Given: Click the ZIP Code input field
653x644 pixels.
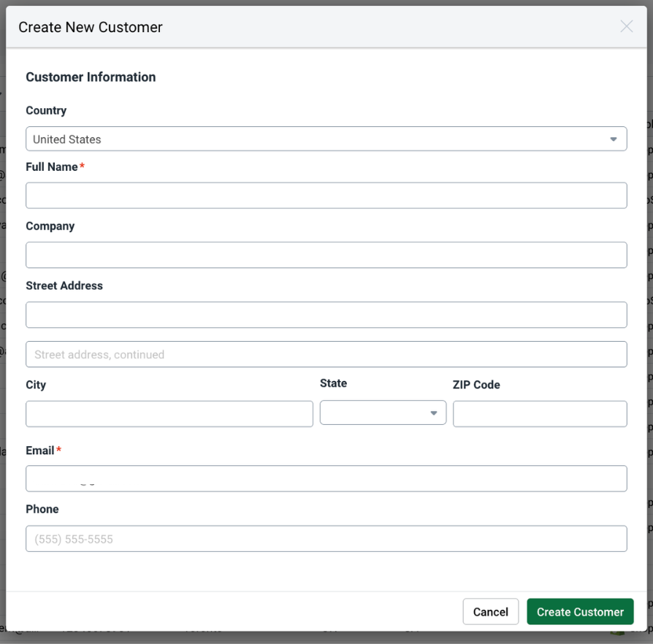Looking at the screenshot, I should coord(540,413).
